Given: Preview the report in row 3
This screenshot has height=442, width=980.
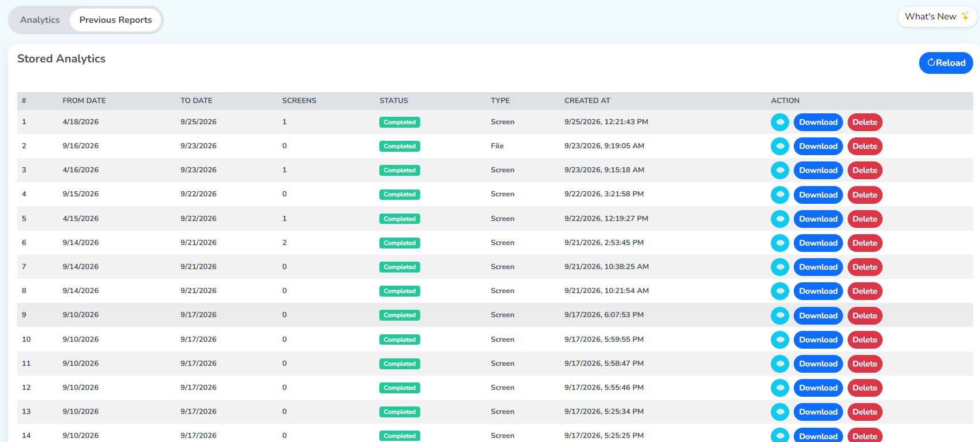Looking at the screenshot, I should [780, 170].
